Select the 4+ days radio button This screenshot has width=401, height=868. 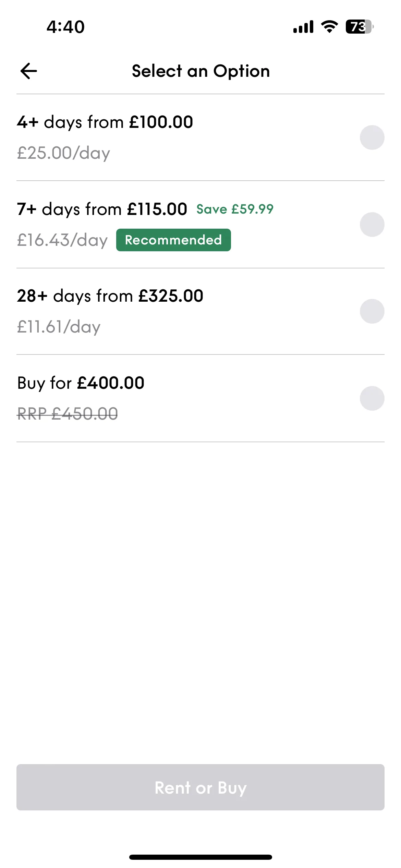click(372, 137)
